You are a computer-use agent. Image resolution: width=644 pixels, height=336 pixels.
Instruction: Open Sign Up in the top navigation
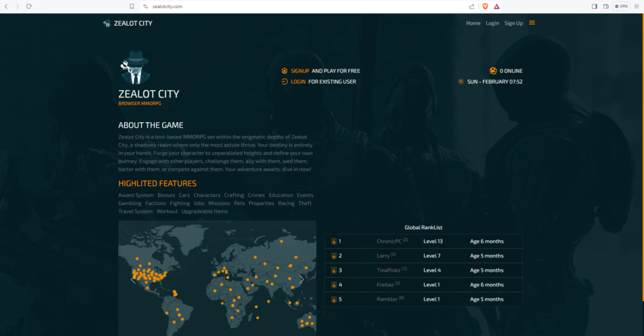tap(513, 23)
